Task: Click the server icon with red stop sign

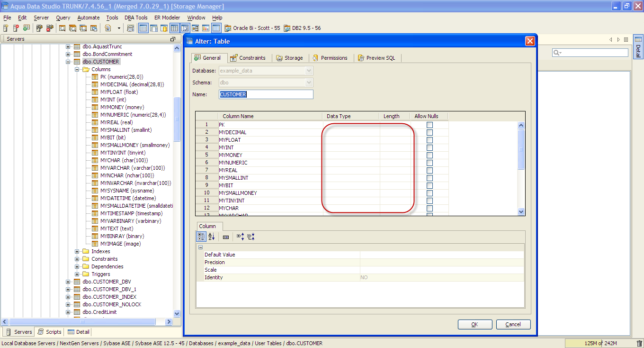Action: tap(16, 28)
